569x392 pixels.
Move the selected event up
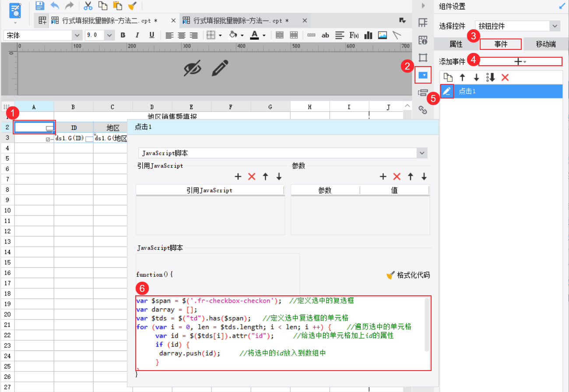pyautogui.click(x=462, y=77)
